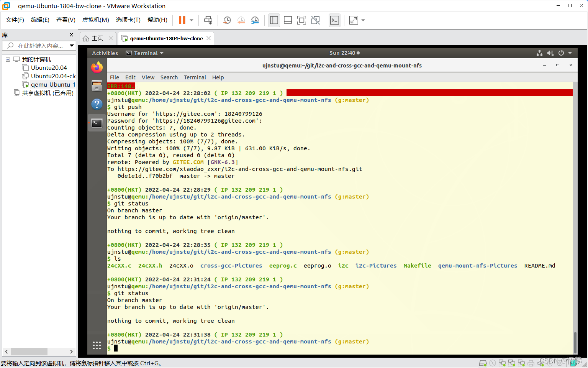Screen dimensions: 588x368
Task: Click the library scrollbar right arrow
Action: [x=71, y=352]
